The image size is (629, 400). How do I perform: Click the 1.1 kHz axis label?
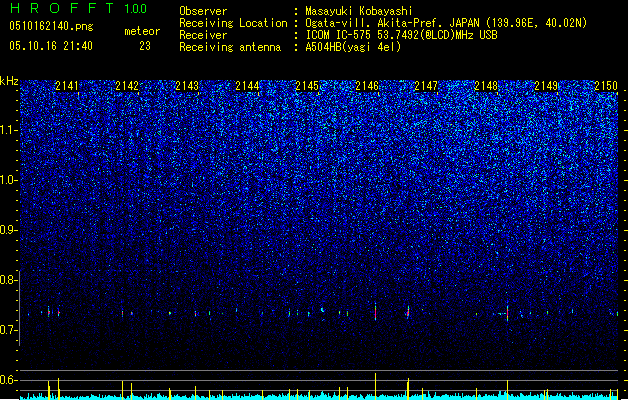coord(9,130)
